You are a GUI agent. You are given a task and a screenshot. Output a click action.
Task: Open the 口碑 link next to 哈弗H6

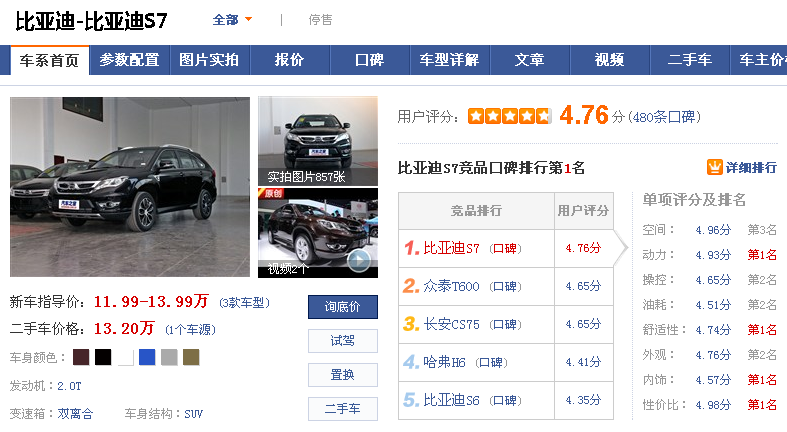(x=491, y=363)
